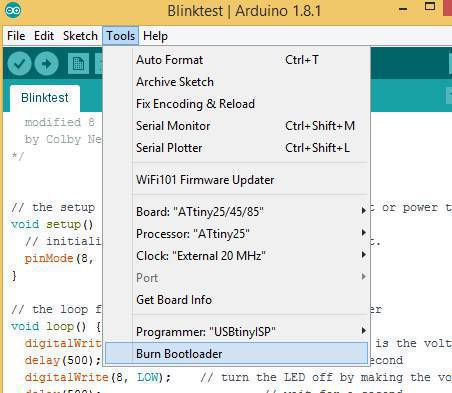Minimize the Arduino window
This screenshot has height=393, width=452.
coord(403,9)
